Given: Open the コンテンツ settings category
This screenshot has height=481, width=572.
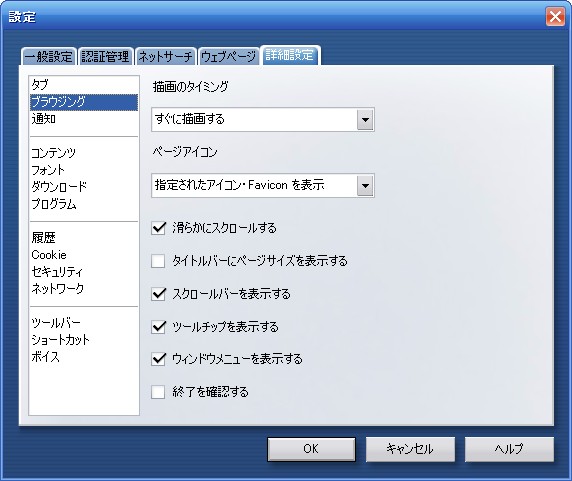Looking at the screenshot, I should pyautogui.click(x=84, y=153).
